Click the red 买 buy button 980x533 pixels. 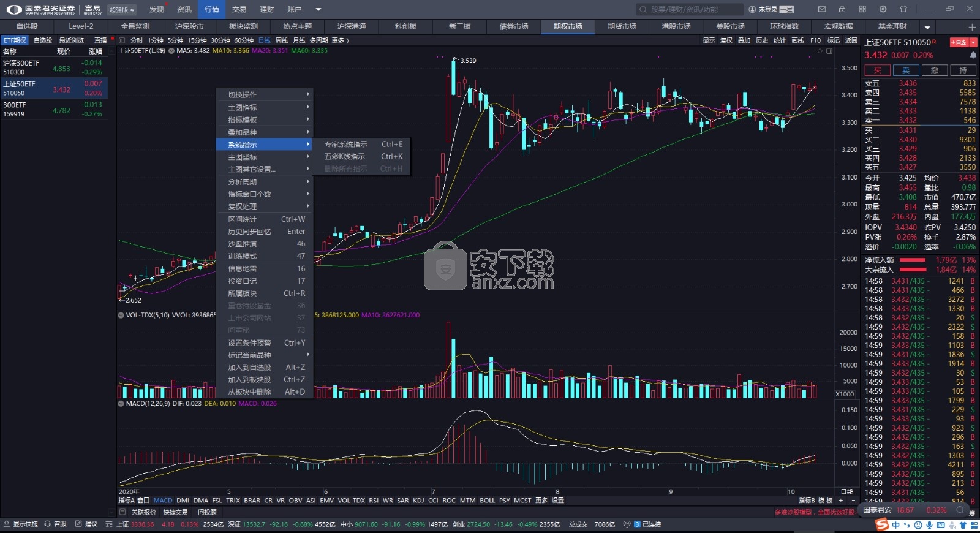[877, 70]
